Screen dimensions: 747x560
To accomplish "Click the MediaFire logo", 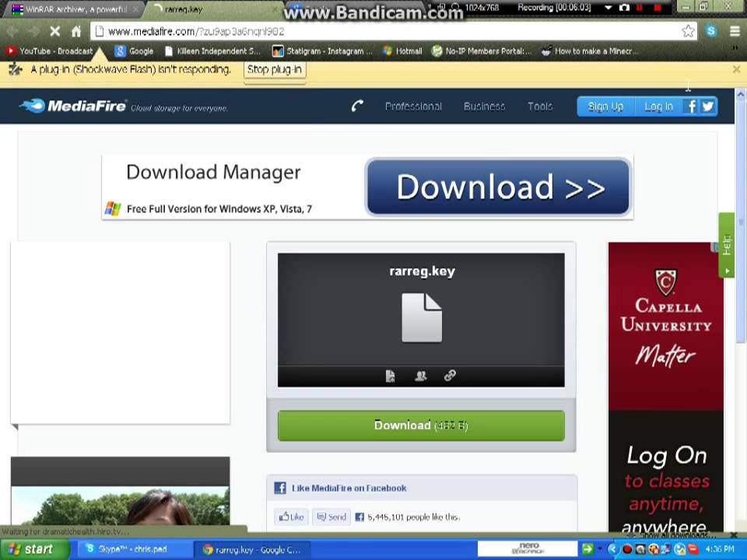I will [73, 106].
